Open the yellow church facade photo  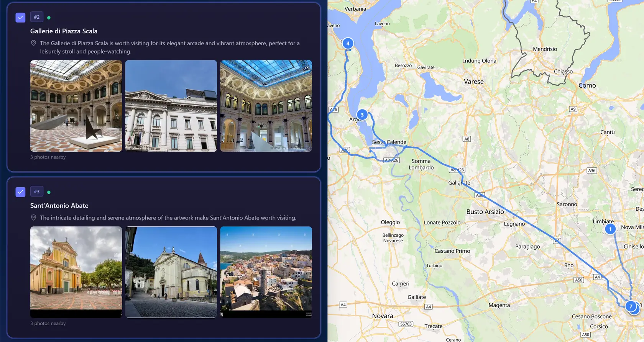click(x=76, y=272)
